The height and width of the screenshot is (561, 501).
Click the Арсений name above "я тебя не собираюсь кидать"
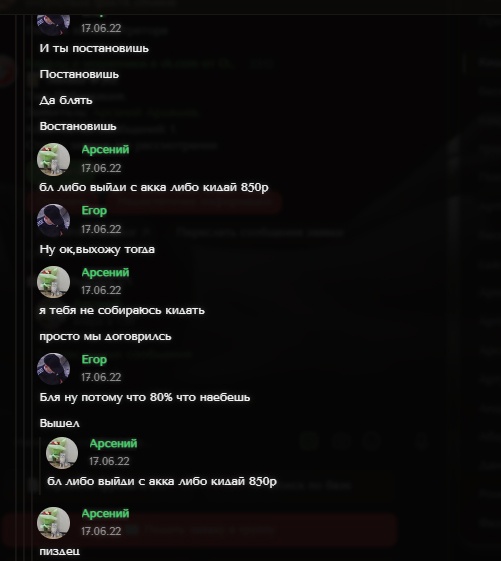105,272
